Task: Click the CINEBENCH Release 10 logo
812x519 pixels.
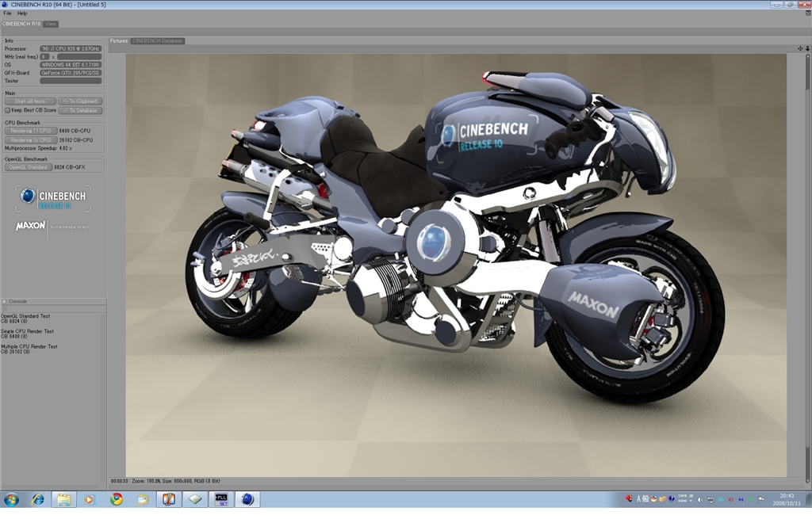Action: [53, 199]
